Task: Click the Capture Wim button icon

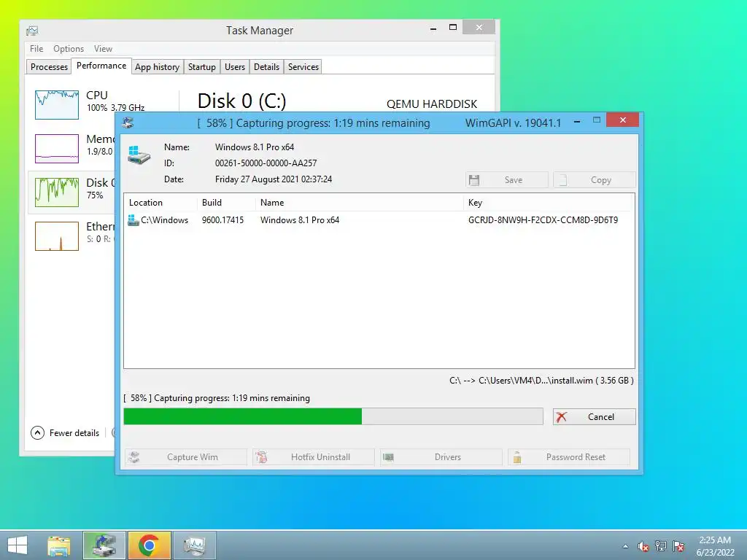Action: click(x=134, y=457)
